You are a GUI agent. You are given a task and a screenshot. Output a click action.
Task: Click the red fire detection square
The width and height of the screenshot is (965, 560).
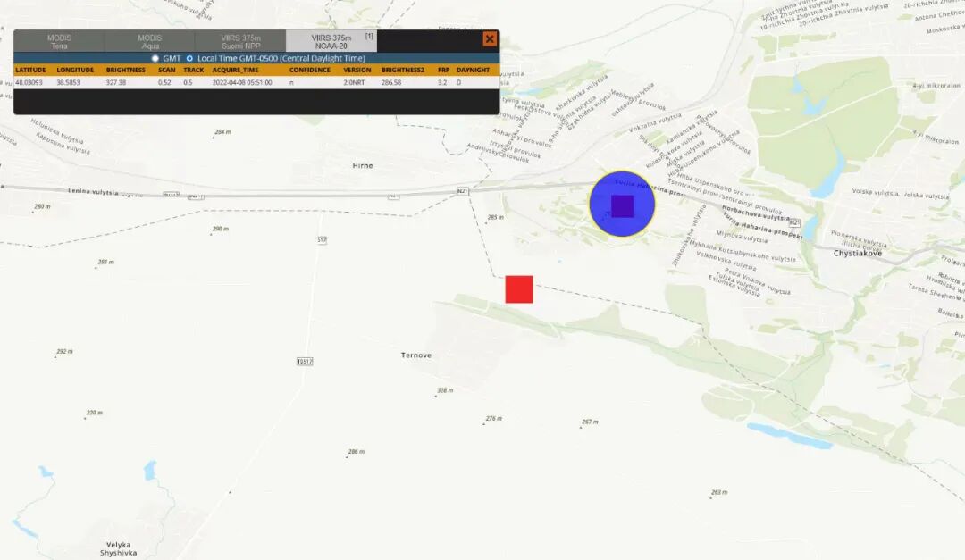519,289
